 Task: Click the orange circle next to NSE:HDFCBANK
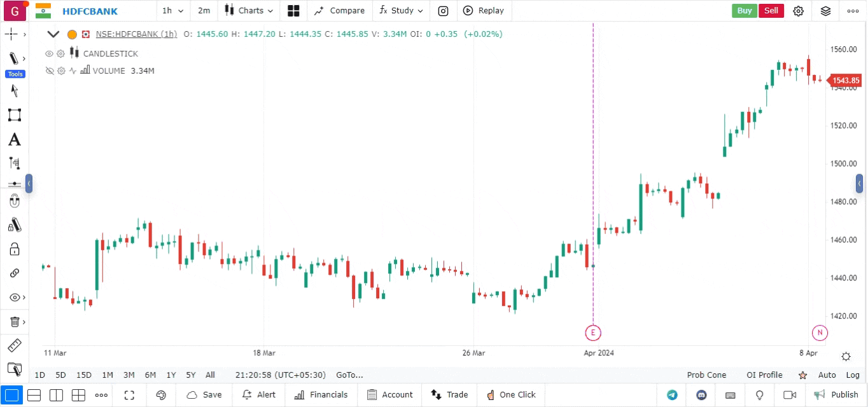point(72,34)
